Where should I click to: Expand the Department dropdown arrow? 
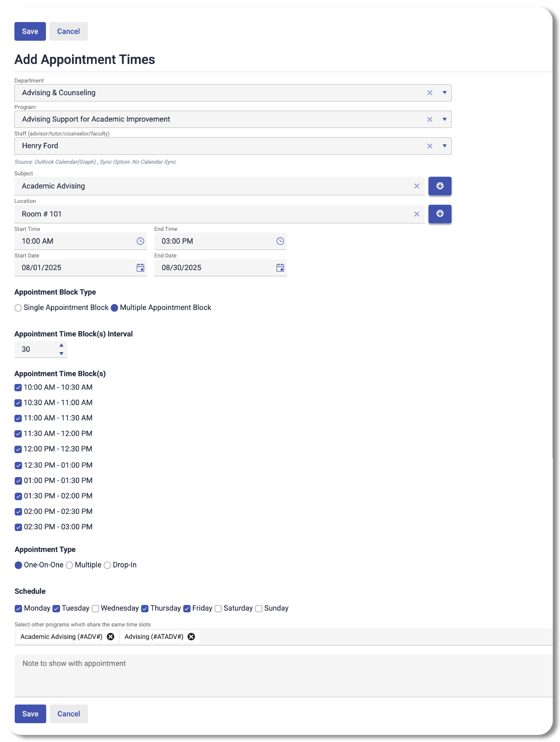[x=444, y=93]
